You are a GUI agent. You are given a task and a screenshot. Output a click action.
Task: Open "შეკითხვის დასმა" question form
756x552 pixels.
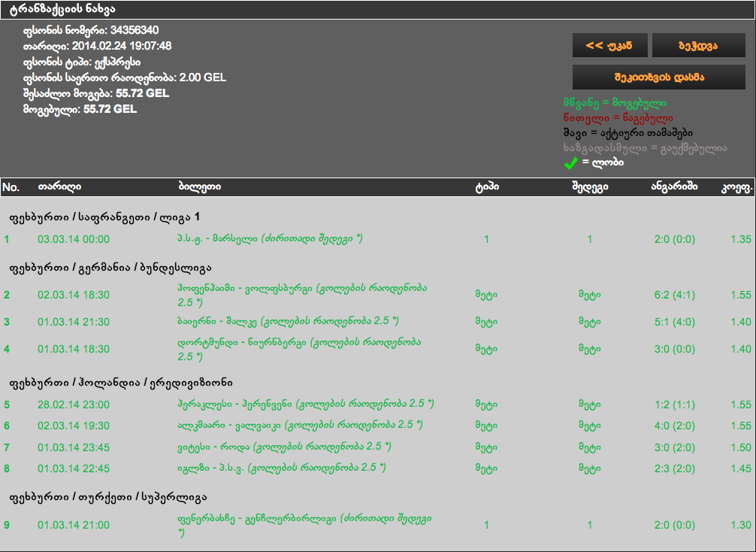pos(658,76)
